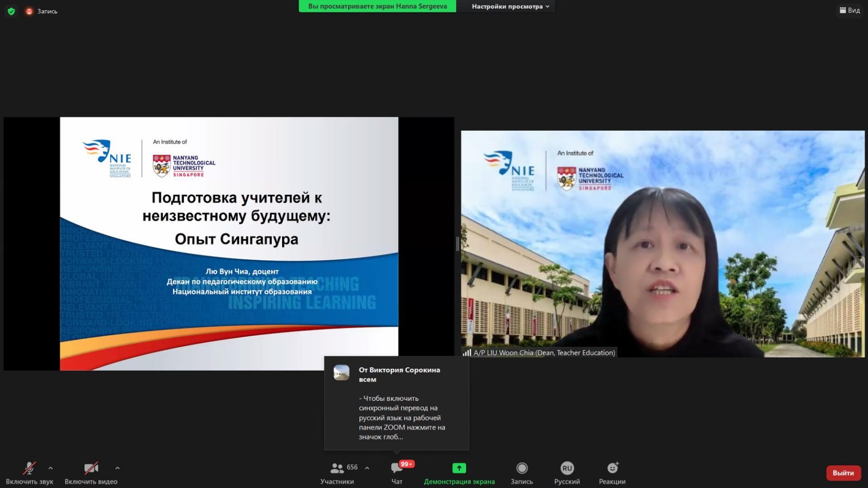Select the Русский interpretation channel icon

567,469
